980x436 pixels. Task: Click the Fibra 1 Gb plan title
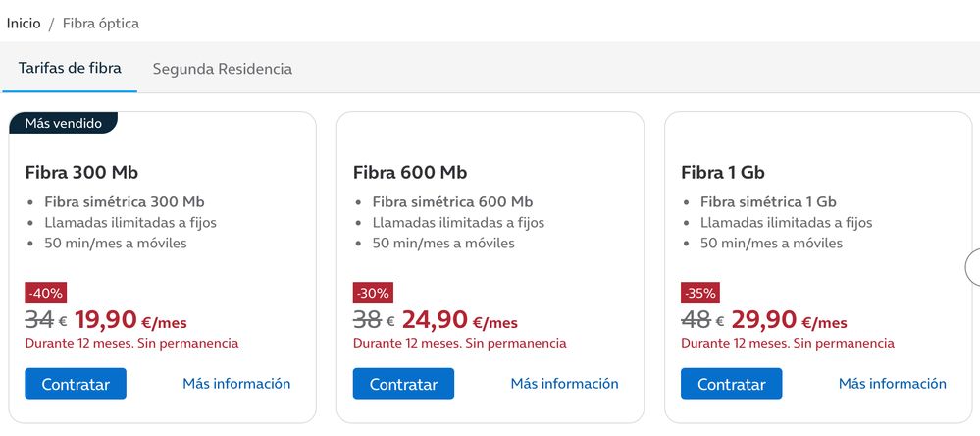point(723,173)
